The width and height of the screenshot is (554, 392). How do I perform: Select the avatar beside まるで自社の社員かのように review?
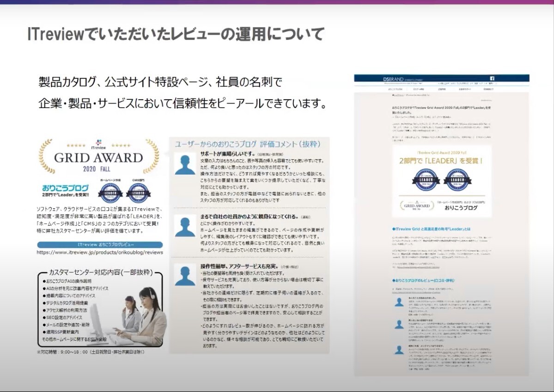(x=185, y=227)
